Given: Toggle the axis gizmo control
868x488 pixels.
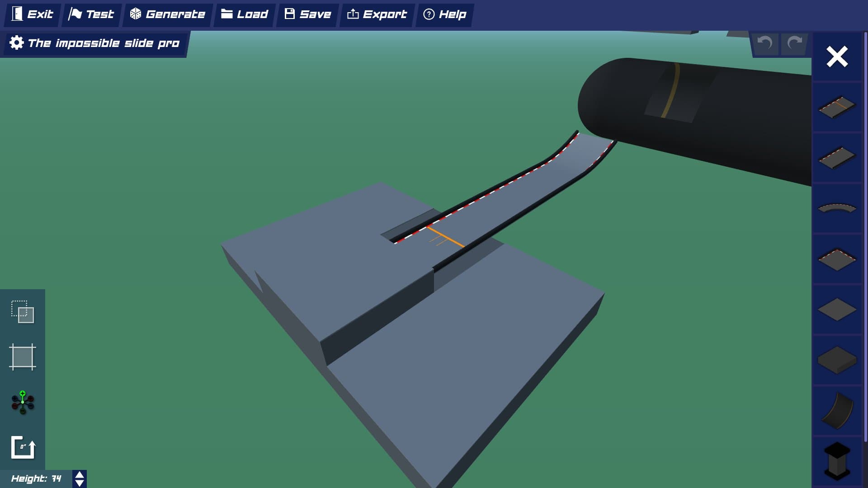Looking at the screenshot, I should tap(23, 402).
